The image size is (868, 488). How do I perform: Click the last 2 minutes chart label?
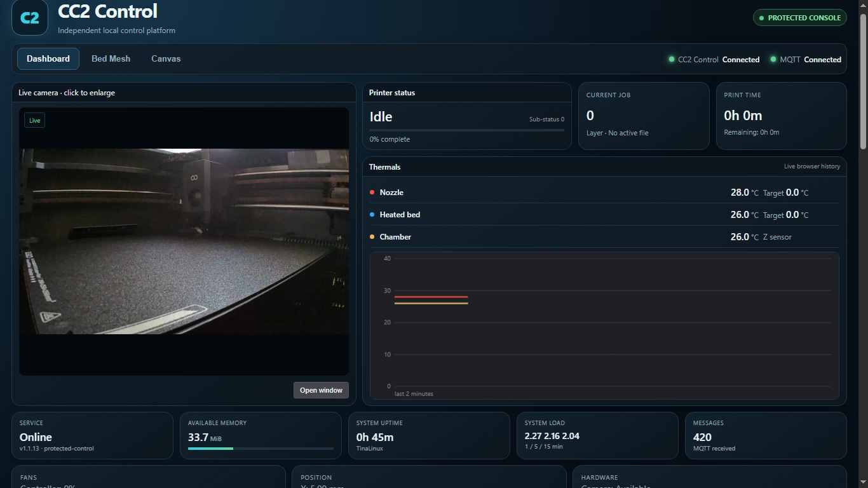[x=414, y=394]
